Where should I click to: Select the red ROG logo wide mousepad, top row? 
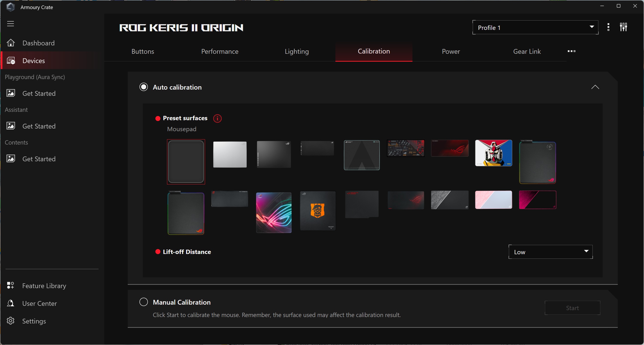pos(450,148)
